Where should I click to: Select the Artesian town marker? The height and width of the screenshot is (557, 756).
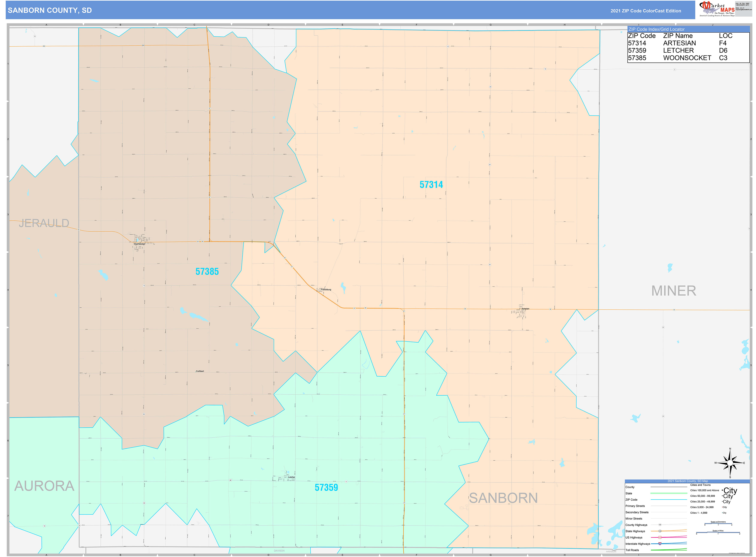click(524, 310)
